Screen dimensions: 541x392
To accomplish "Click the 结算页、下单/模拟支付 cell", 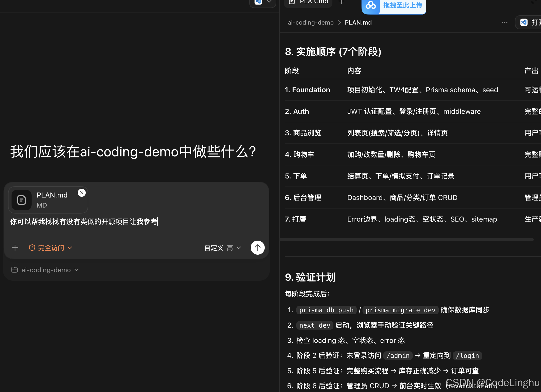I will pyautogui.click(x=401, y=176).
